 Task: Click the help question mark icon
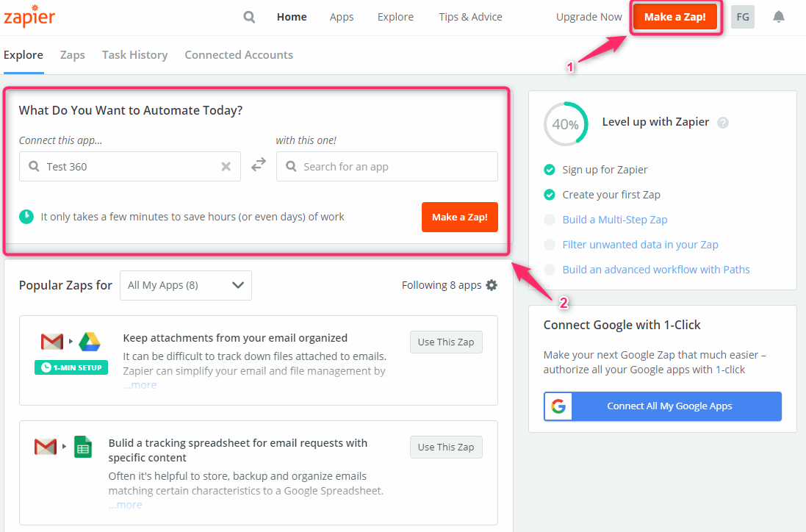(723, 123)
